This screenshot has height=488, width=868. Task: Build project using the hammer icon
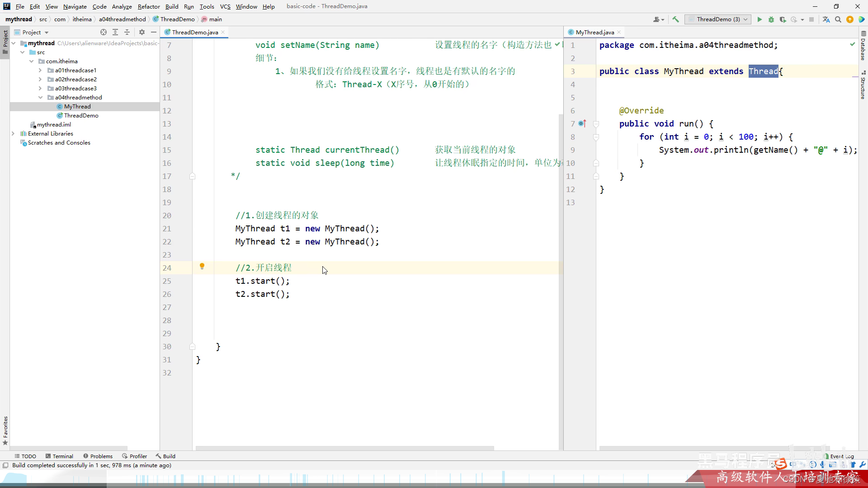(x=675, y=19)
